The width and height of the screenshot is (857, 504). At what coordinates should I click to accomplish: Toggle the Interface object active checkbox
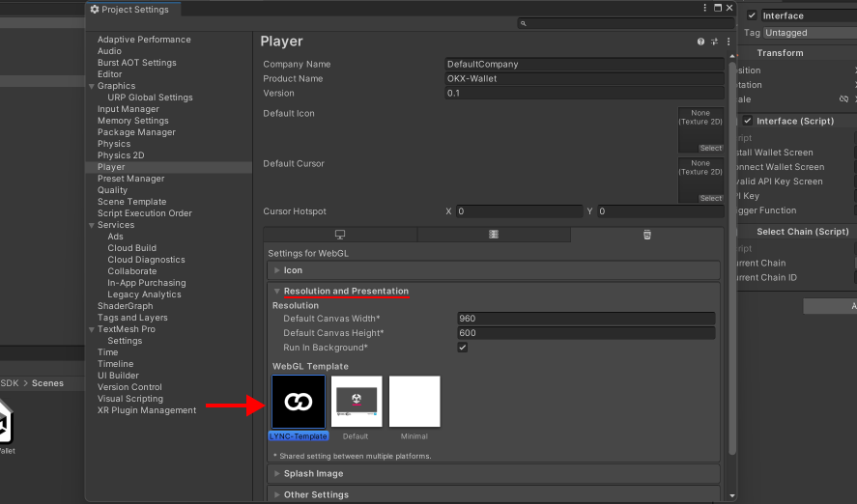tap(752, 15)
